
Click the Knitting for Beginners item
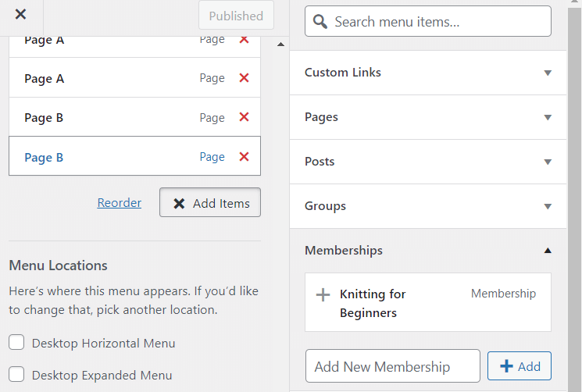[x=428, y=302]
